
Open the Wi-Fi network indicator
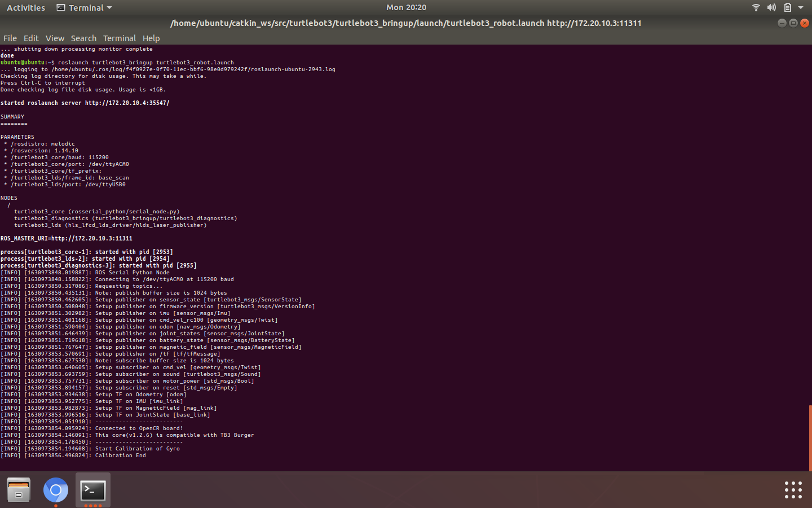tap(756, 7)
